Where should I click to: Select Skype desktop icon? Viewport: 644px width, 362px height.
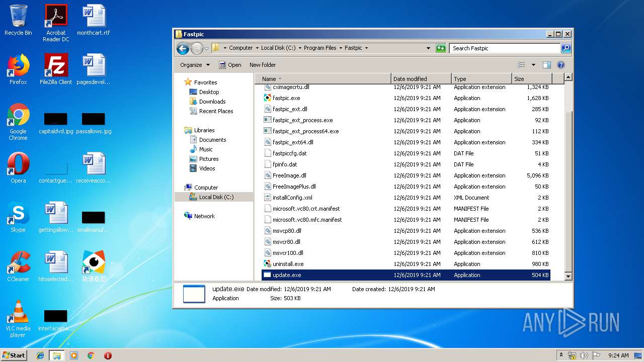tap(18, 217)
